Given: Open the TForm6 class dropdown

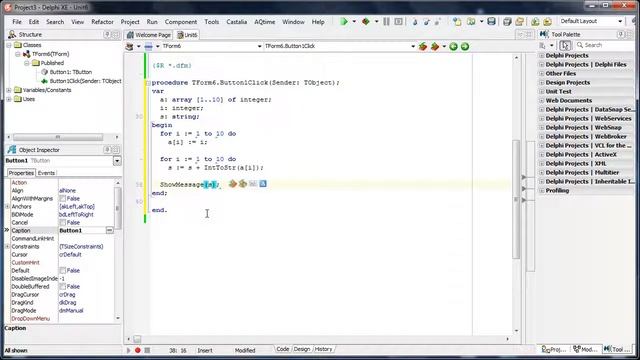Looking at the screenshot, I should 259,47.
